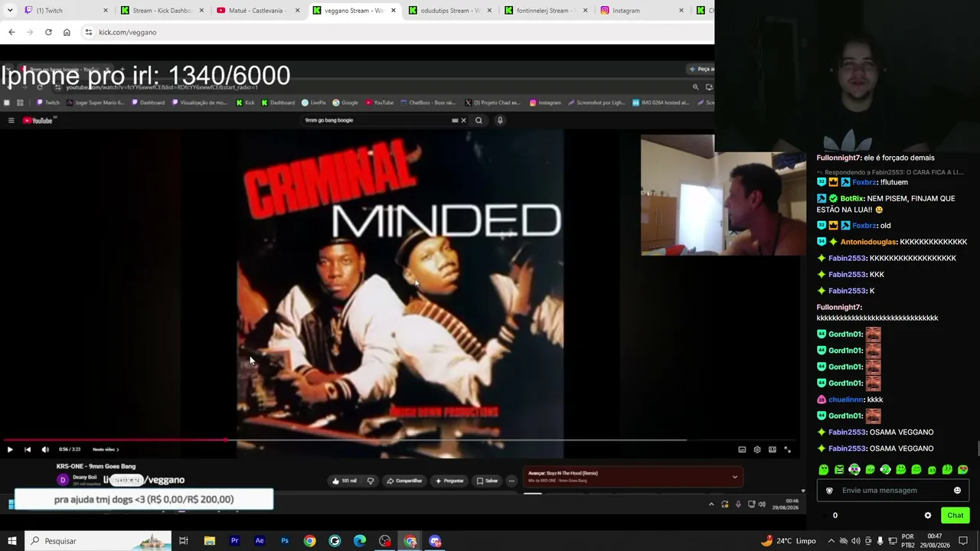Open File Explorer from taskbar

coord(209,541)
